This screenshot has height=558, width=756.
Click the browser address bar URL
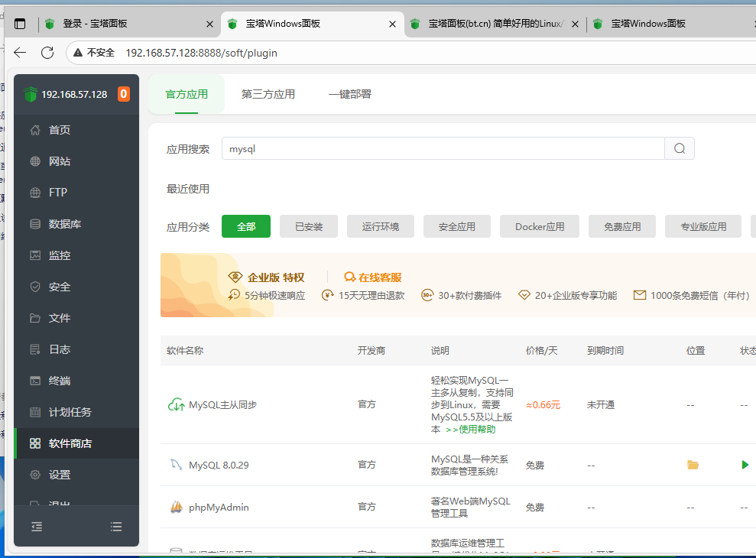click(x=202, y=53)
